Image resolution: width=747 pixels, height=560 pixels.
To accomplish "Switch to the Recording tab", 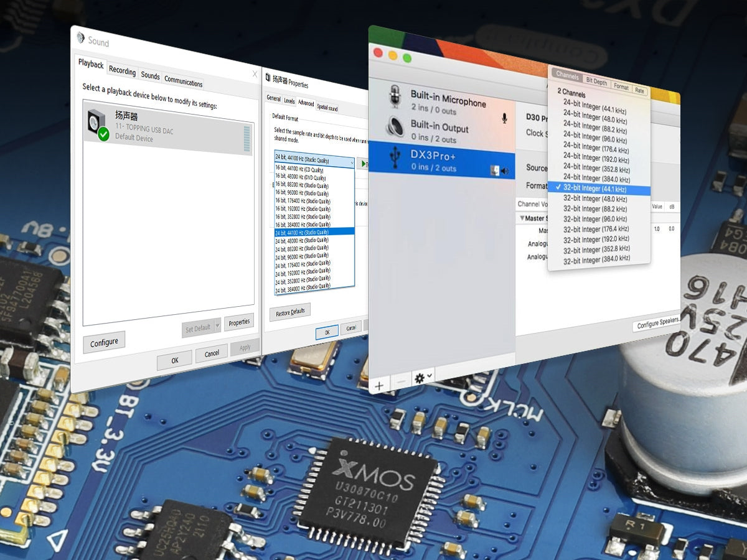I will coord(122,71).
